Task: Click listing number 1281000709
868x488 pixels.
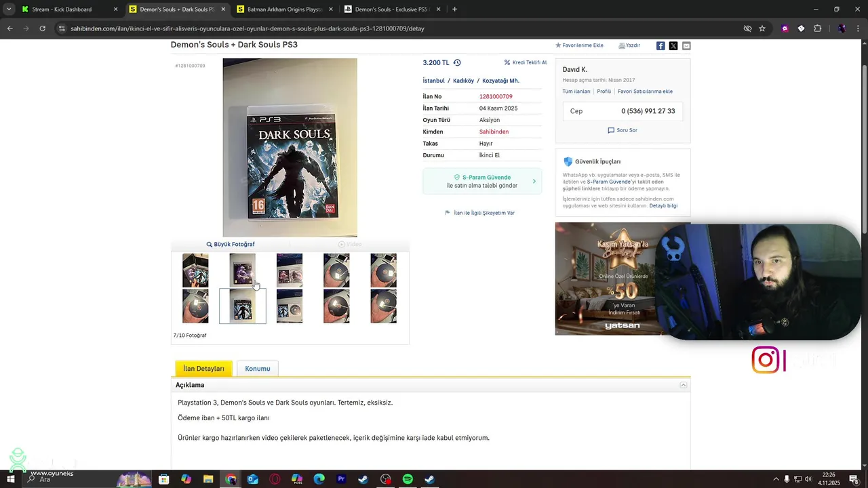Action: point(496,96)
